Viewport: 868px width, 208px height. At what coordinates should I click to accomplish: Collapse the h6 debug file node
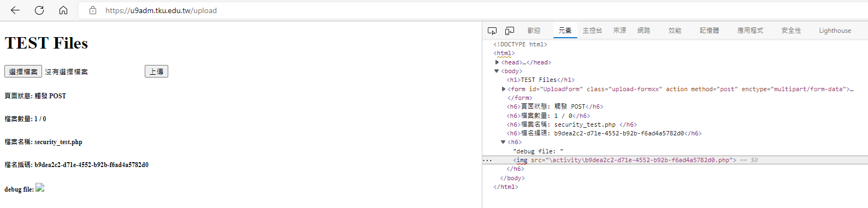503,142
